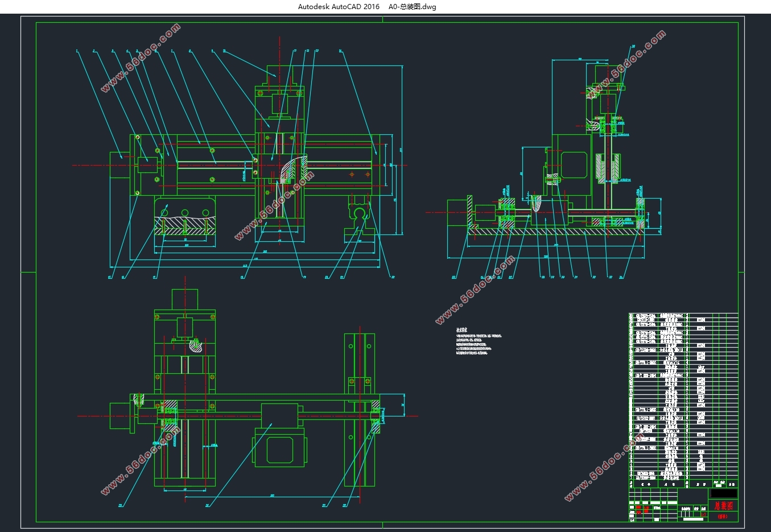Click the red 总装图 title block text

[724, 505]
